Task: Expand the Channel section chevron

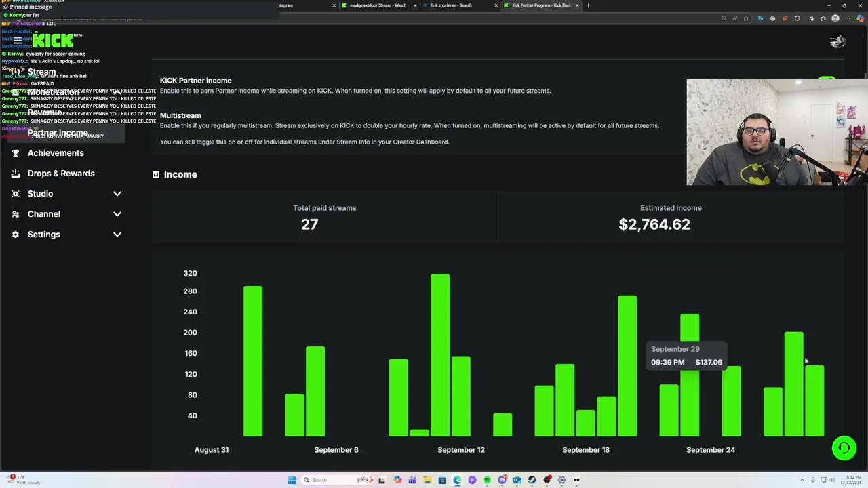Action: pyautogui.click(x=117, y=214)
